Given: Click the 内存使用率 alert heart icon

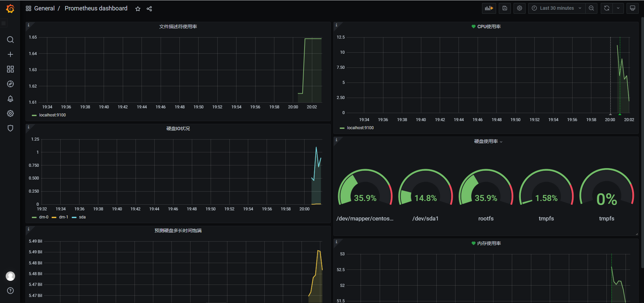Looking at the screenshot, I should pos(474,243).
